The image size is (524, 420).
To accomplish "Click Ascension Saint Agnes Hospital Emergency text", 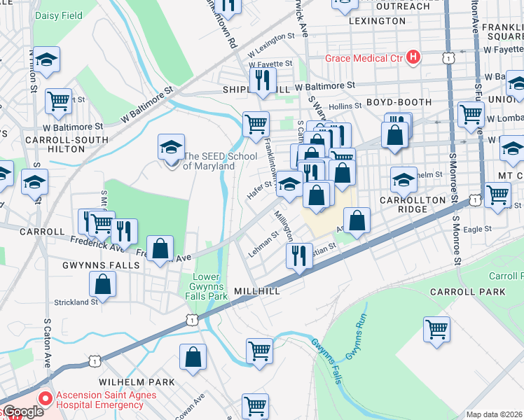I will 106,400.
